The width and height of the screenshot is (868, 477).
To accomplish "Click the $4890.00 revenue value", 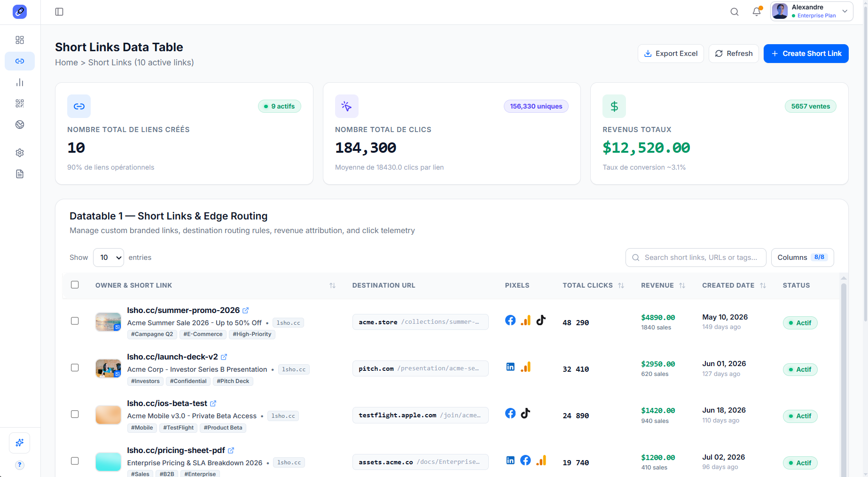I will (658, 317).
